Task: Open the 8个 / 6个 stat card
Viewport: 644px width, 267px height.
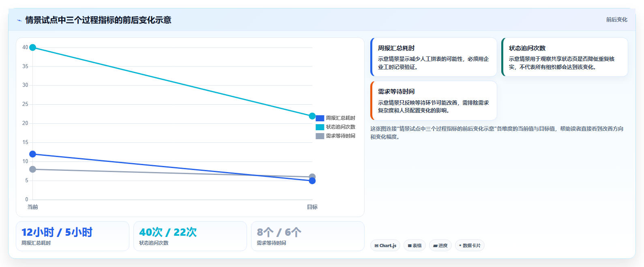Action: pos(308,236)
